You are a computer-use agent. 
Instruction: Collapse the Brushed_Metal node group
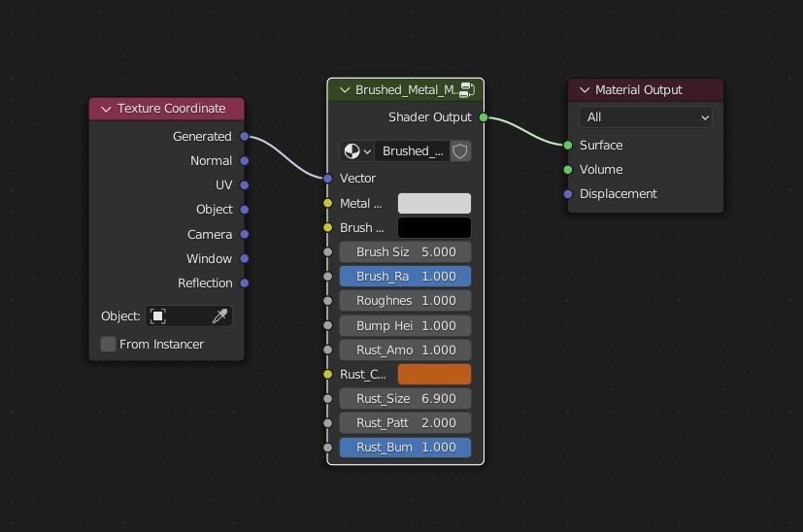[345, 90]
